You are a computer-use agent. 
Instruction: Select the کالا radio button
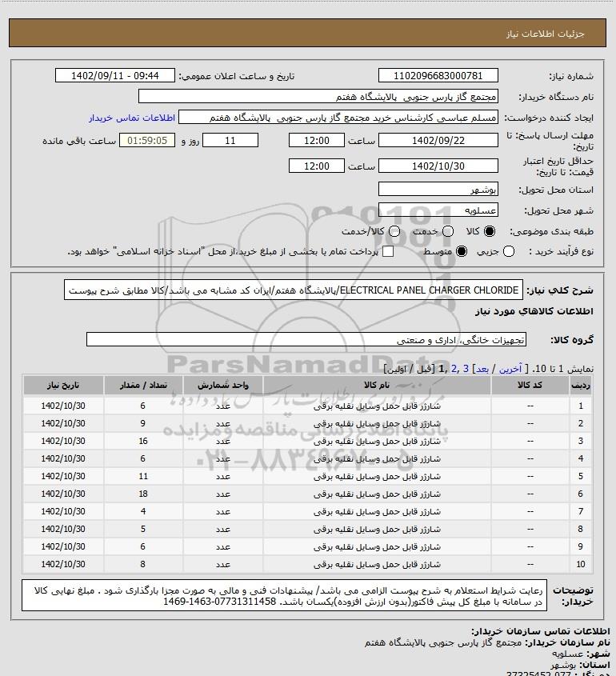click(x=490, y=231)
